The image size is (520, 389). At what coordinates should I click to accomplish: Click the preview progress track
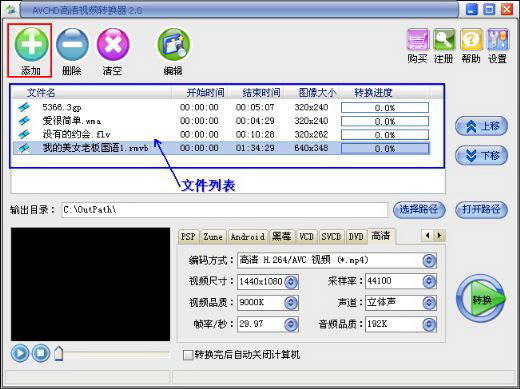click(x=117, y=354)
